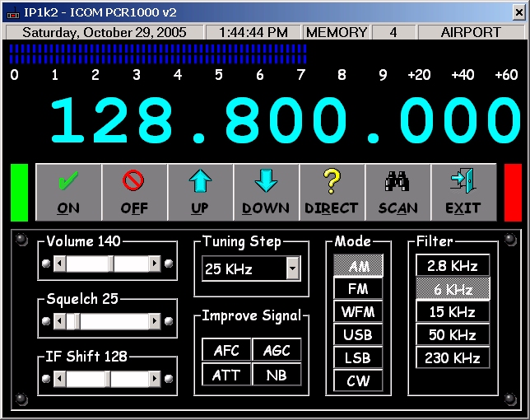530x420 pixels.
Task: Click the AIRPORT memory name label
Action: [471, 32]
